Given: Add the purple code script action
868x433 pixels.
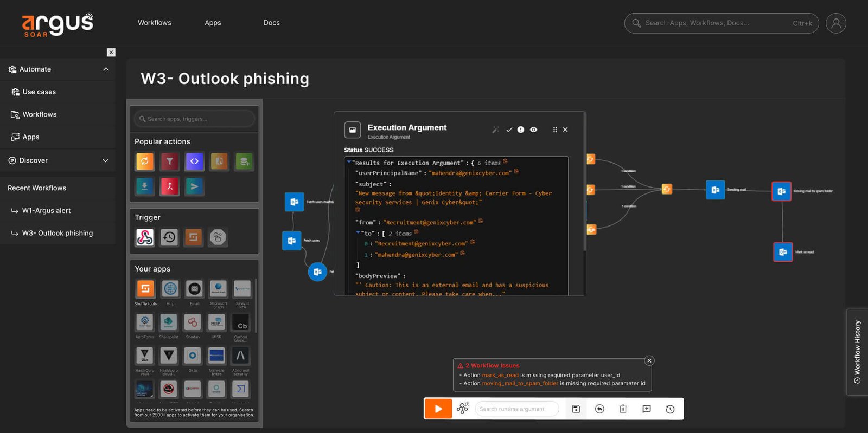Looking at the screenshot, I should click(x=194, y=161).
